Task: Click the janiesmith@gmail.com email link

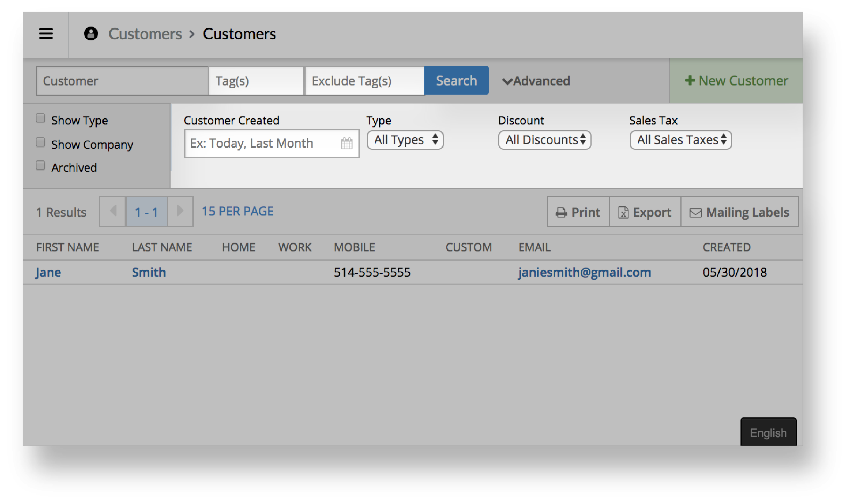Action: click(x=584, y=272)
